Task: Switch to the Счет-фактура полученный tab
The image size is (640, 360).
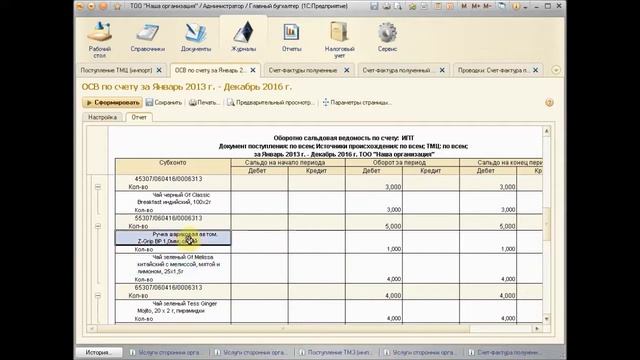Action: point(397,70)
